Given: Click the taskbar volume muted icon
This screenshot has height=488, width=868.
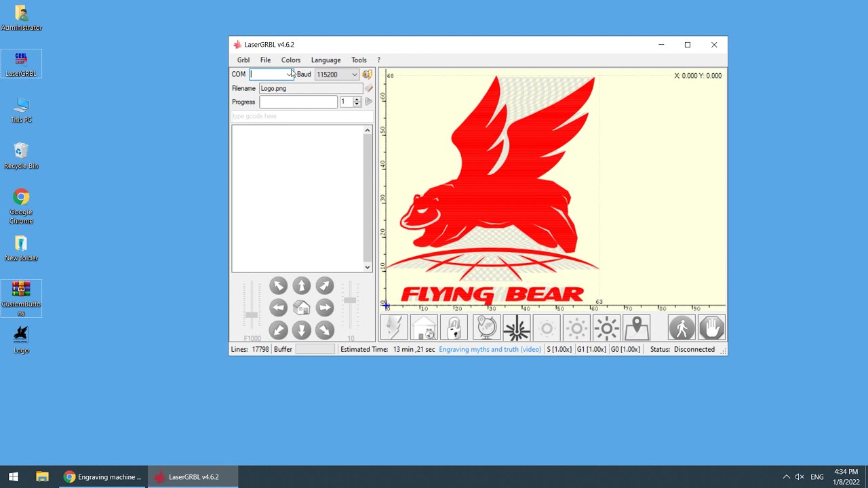Looking at the screenshot, I should pyautogui.click(x=800, y=477).
